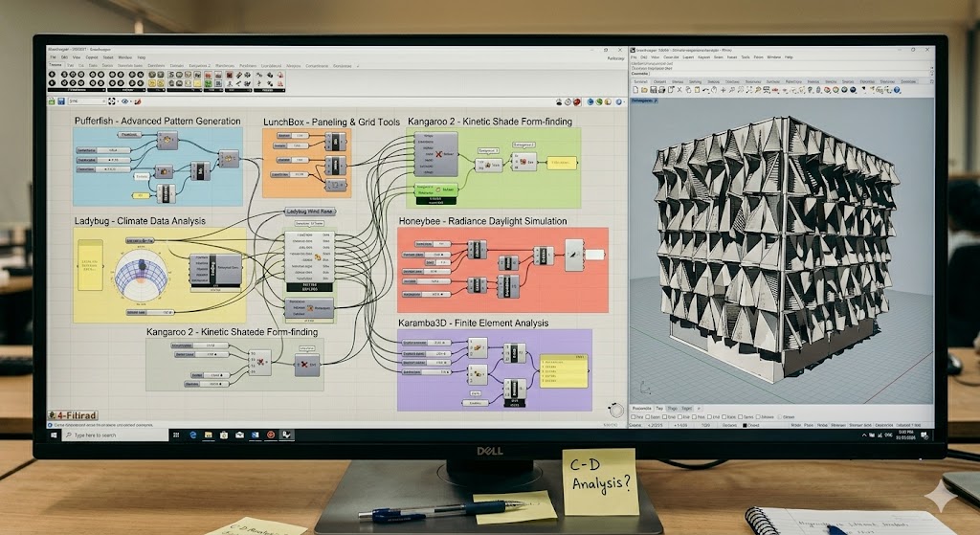Screen dimensions: 980x535
Task: Click the 4-Fitirad label at canvas bottom-left
Action: pos(73,415)
